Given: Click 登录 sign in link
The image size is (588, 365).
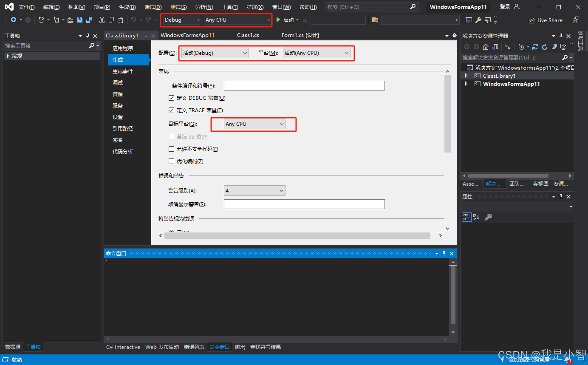Looking at the screenshot, I should pyautogui.click(x=505, y=7).
